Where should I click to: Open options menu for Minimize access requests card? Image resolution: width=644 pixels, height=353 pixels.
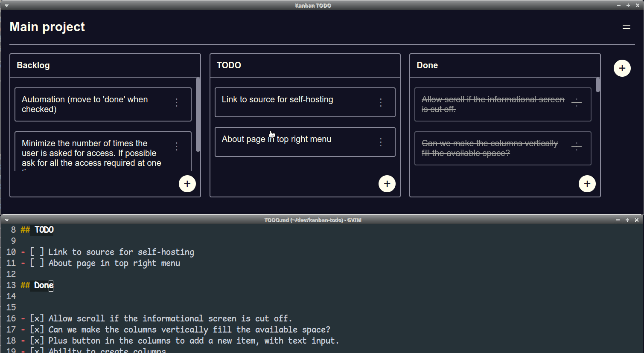177,146
